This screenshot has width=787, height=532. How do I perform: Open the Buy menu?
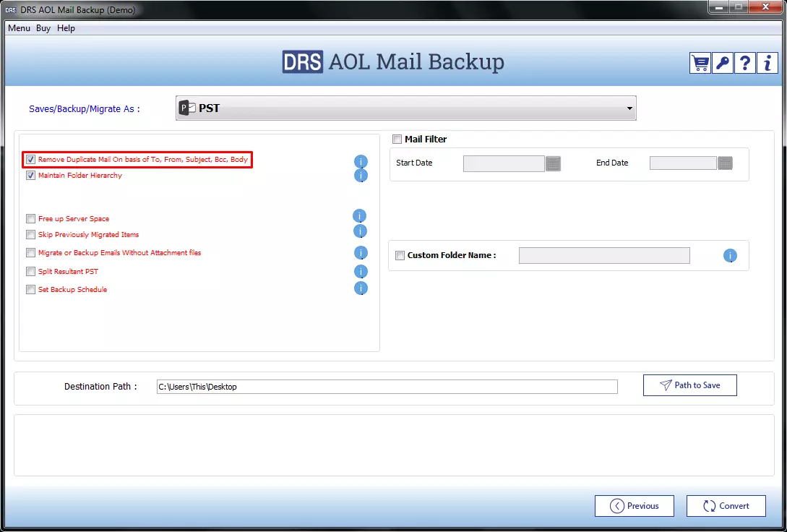43,28
